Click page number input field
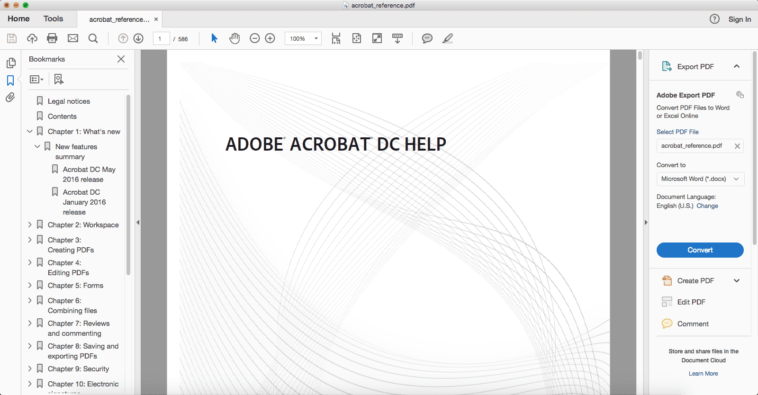Image resolution: width=758 pixels, height=395 pixels. (161, 39)
